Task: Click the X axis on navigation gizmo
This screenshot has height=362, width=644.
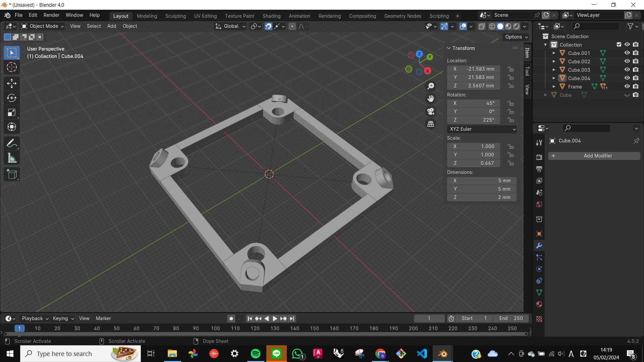Action: (x=427, y=71)
